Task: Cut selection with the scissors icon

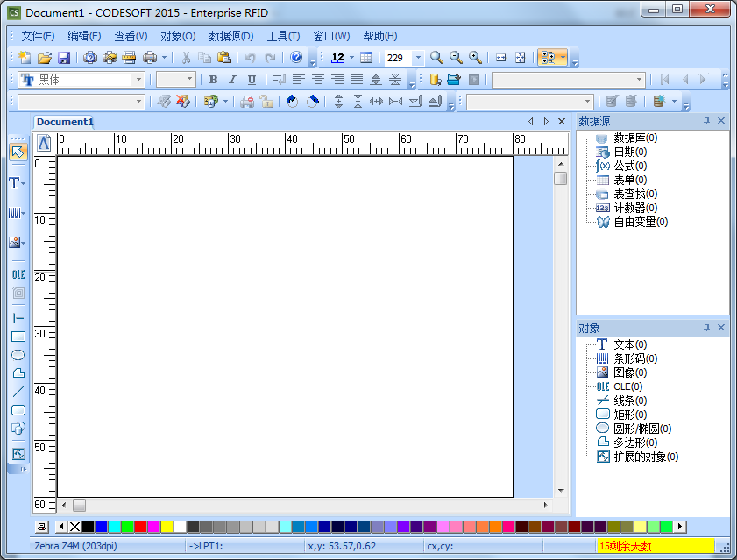Action: pyautogui.click(x=186, y=57)
